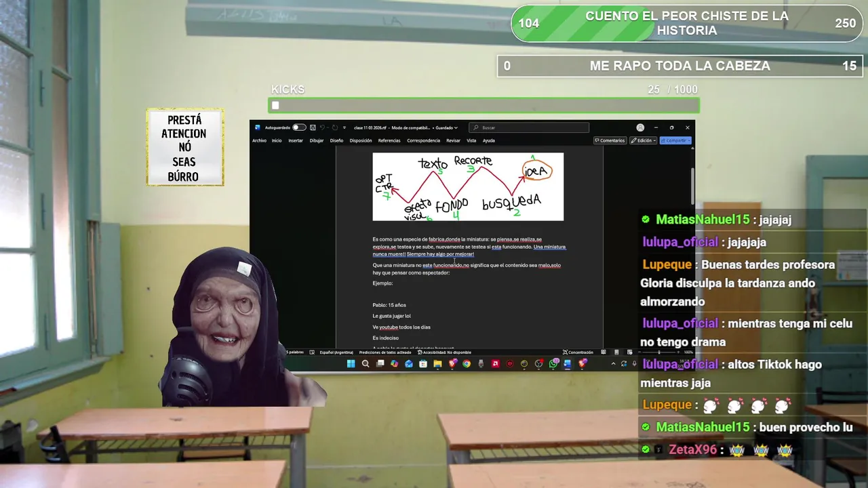Open the Windows Start menu

point(351,364)
